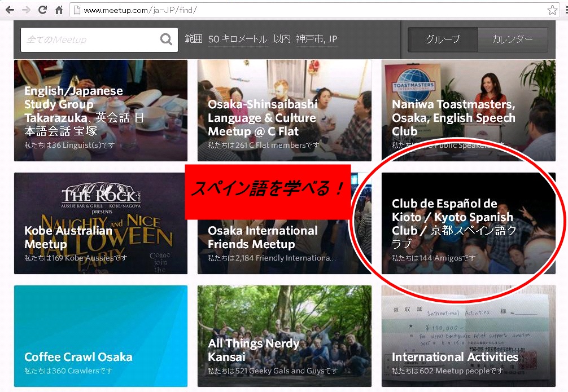Go to the browser home page icon
Screen dimensions: 568x392
59,10
